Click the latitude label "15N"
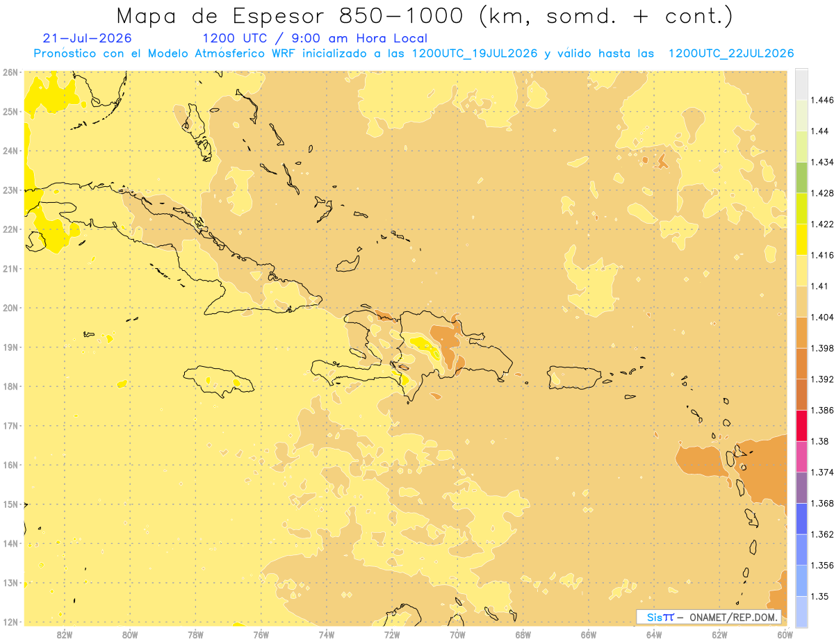The image size is (834, 644). (10, 504)
